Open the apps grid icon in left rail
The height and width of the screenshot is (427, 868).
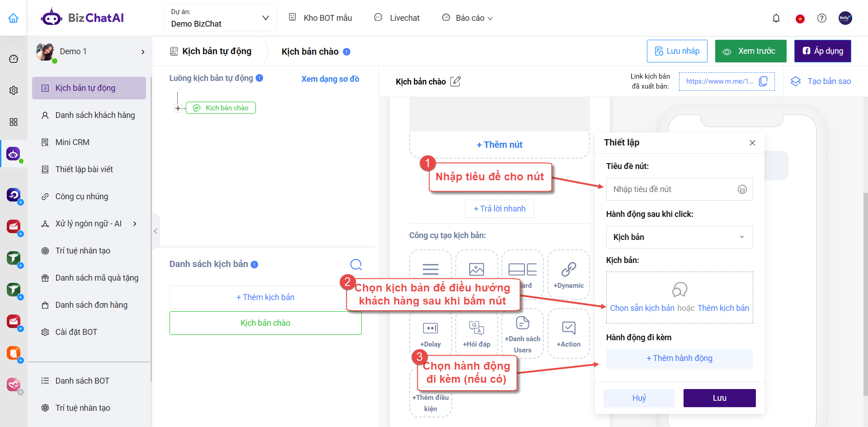click(x=14, y=122)
